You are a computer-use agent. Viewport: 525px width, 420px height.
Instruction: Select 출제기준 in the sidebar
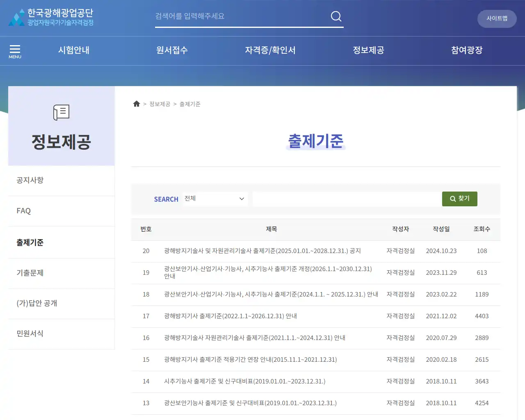point(61,242)
